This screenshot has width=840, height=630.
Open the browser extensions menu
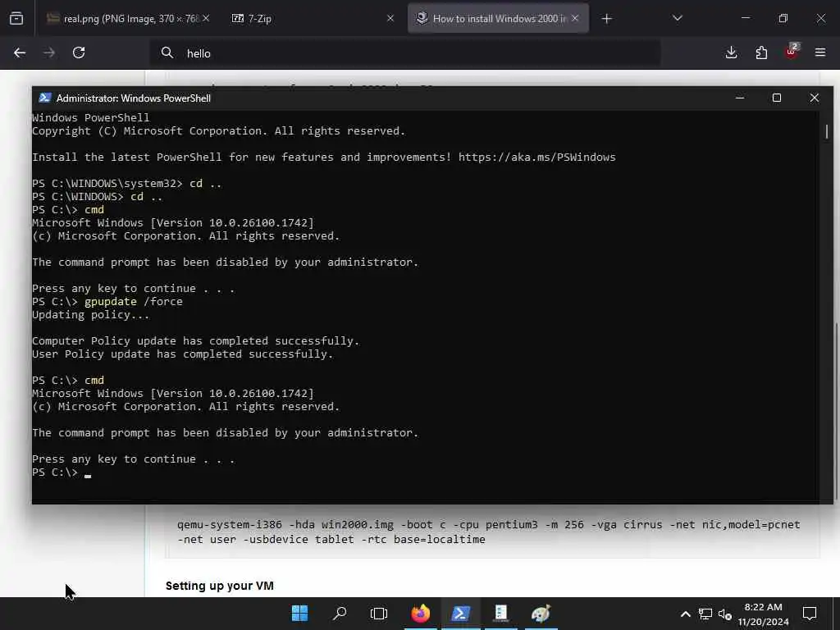point(761,52)
